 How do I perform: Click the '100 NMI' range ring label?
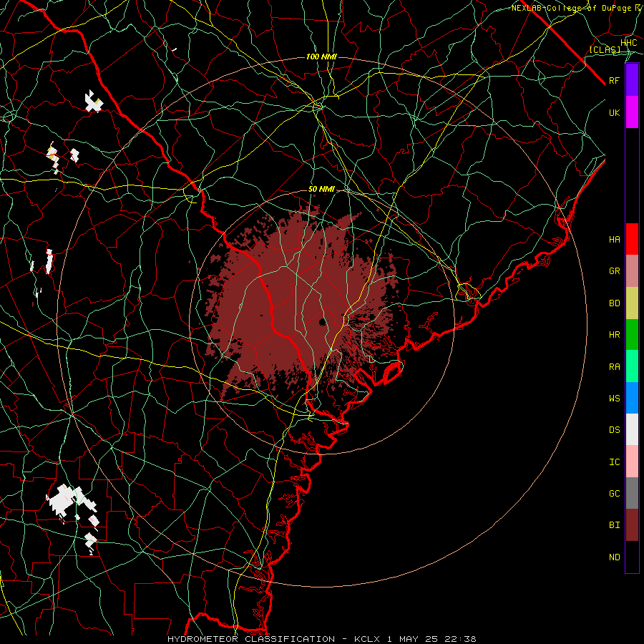pyautogui.click(x=321, y=57)
